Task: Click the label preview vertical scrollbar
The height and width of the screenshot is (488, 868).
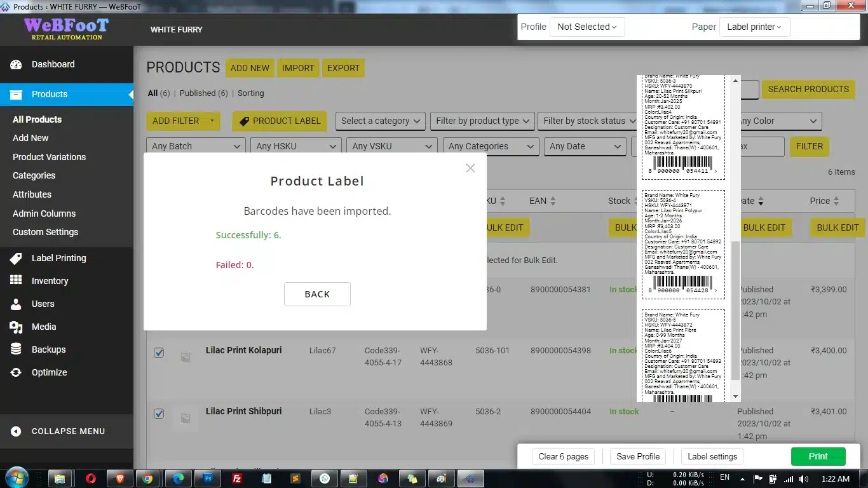Action: point(736,311)
